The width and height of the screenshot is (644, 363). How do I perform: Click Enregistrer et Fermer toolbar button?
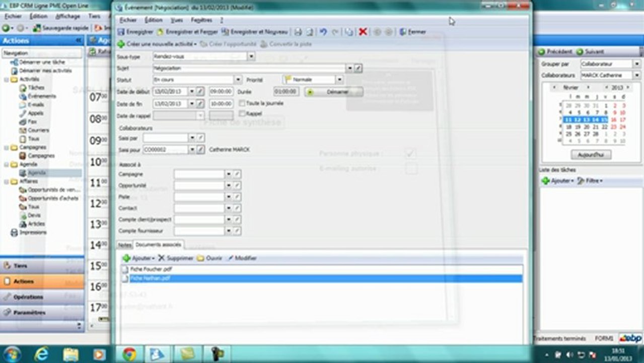pyautogui.click(x=187, y=32)
